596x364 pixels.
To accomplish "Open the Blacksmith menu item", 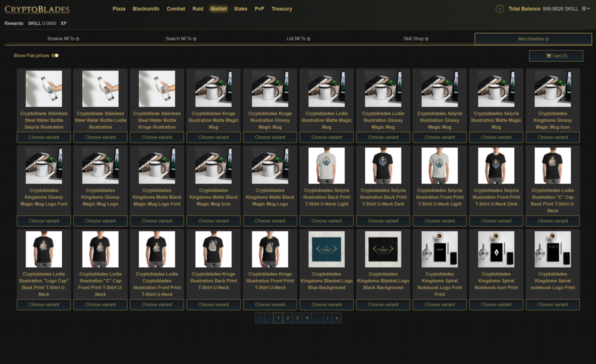I will [146, 9].
